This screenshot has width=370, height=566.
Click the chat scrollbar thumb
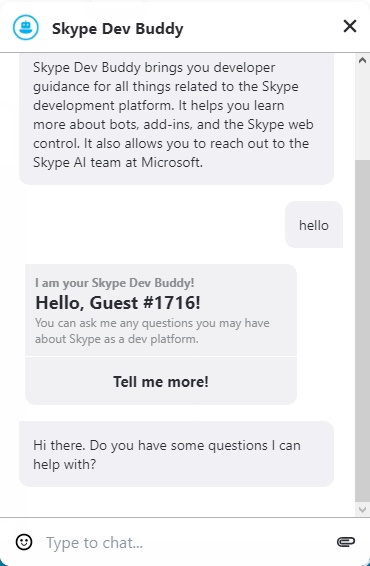pyautogui.click(x=362, y=330)
